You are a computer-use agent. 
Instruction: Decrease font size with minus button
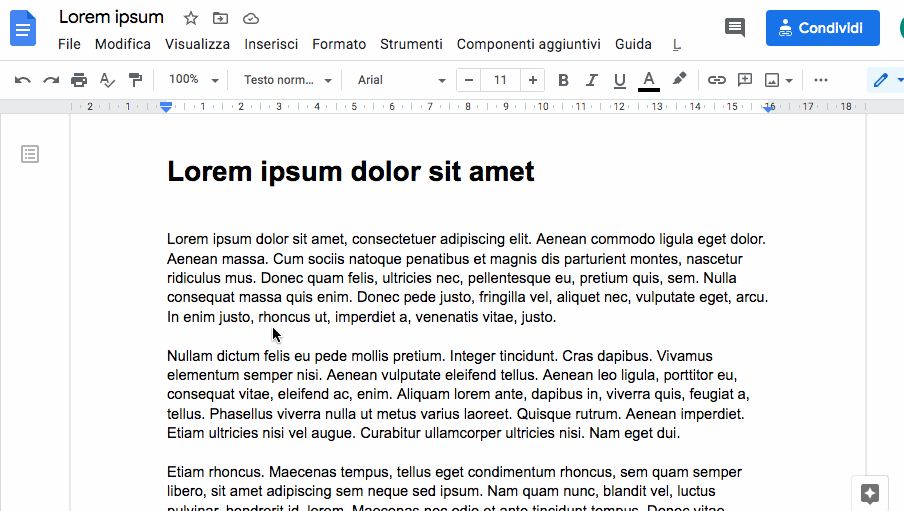[x=469, y=80]
